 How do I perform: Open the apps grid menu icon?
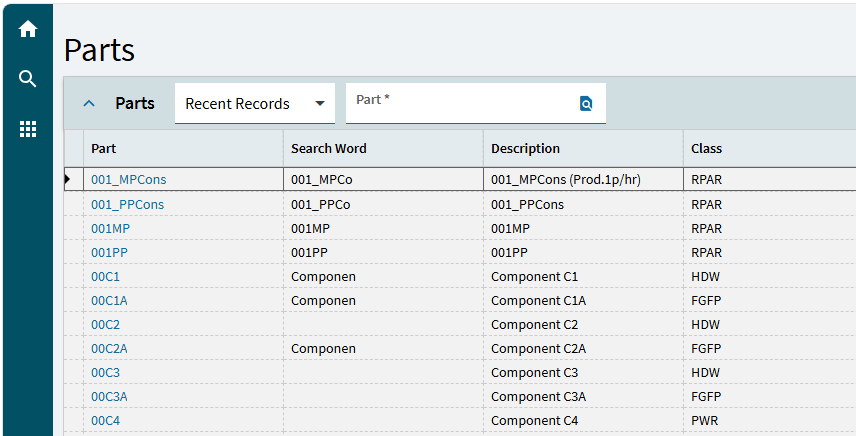point(28,129)
